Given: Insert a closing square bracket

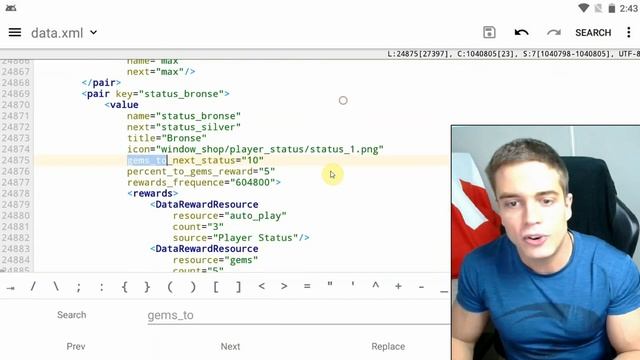Looking at the screenshot, I should pos(238,287).
